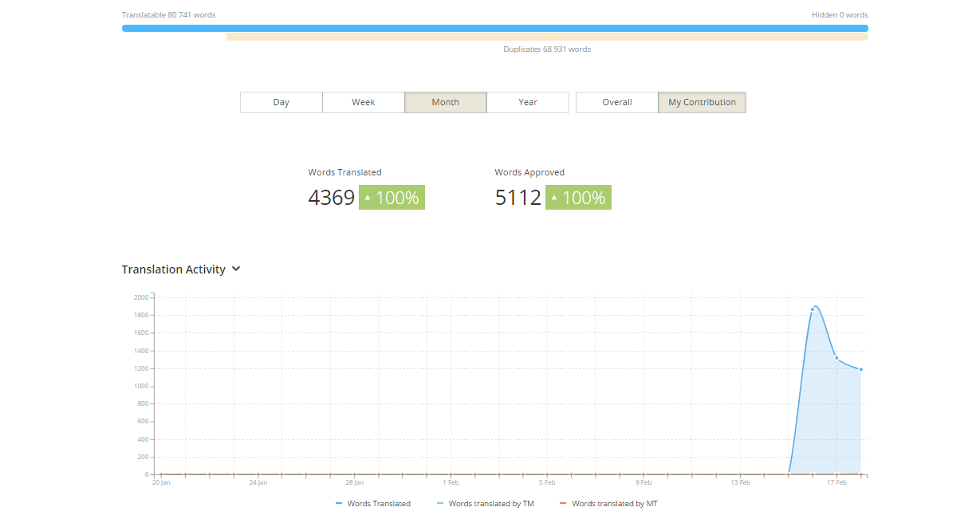
Task: Click the 17 Feb axis label
Action: 836,482
